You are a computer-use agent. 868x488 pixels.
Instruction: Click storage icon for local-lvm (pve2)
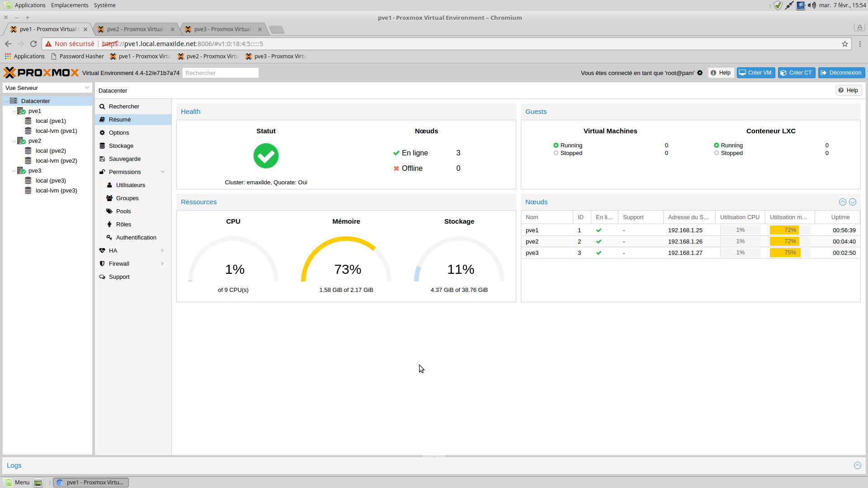click(x=28, y=160)
